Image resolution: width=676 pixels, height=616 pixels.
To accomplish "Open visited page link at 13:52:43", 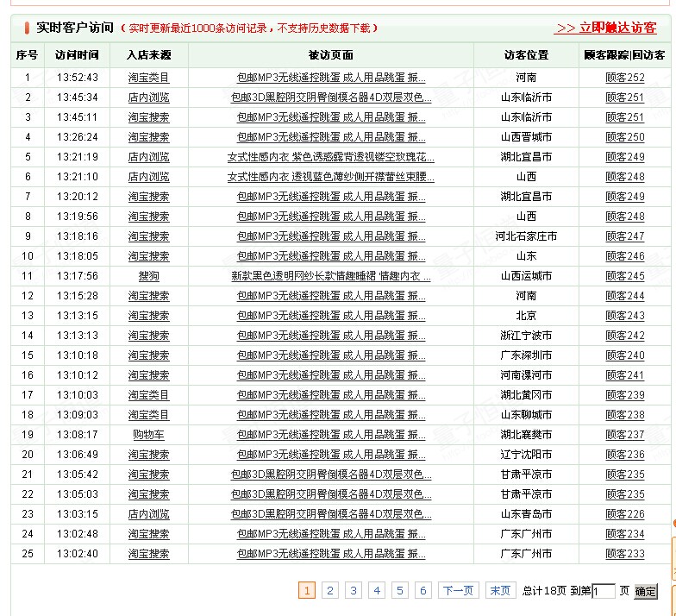I will (x=331, y=78).
